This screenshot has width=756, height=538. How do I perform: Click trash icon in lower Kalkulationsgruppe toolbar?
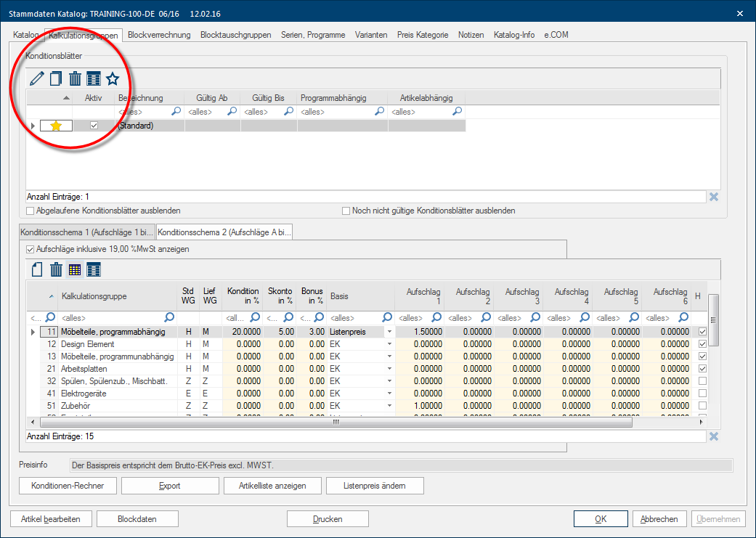56,270
